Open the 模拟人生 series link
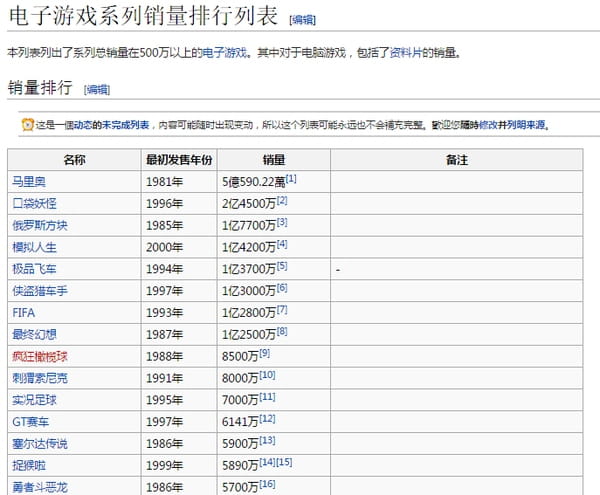This screenshot has width=600, height=495. coord(34,247)
